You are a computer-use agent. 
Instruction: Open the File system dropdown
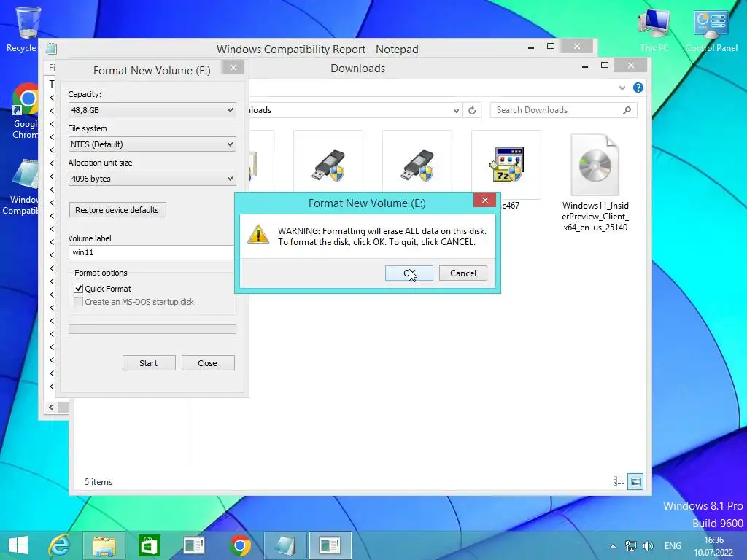click(152, 144)
